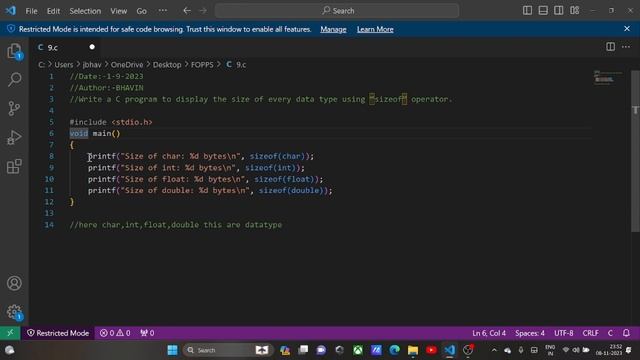Click the VS Code logo in title bar

click(10, 11)
